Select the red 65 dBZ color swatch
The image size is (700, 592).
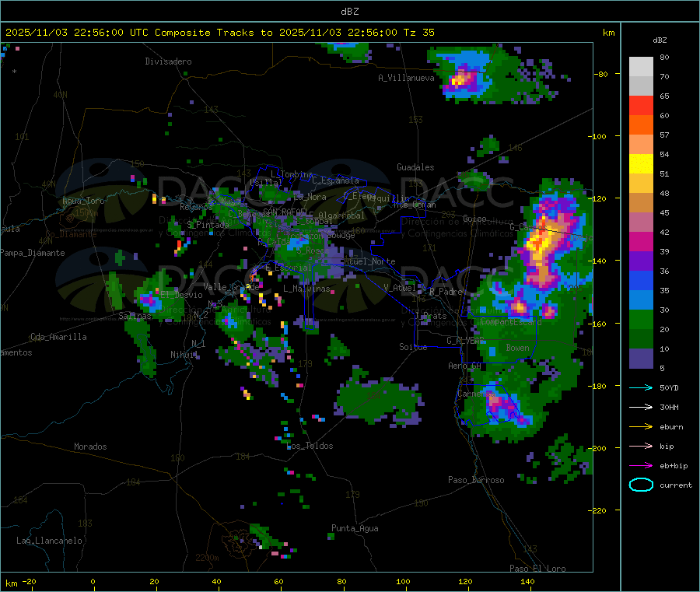(x=641, y=105)
